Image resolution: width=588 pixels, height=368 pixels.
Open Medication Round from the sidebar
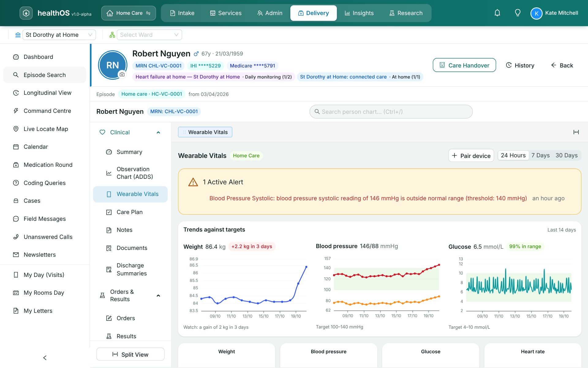click(45, 165)
